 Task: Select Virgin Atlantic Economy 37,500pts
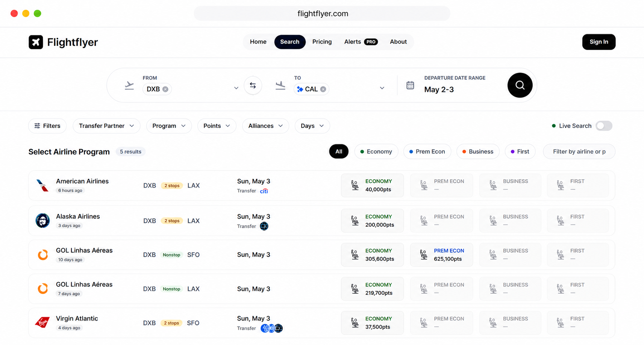click(372, 323)
